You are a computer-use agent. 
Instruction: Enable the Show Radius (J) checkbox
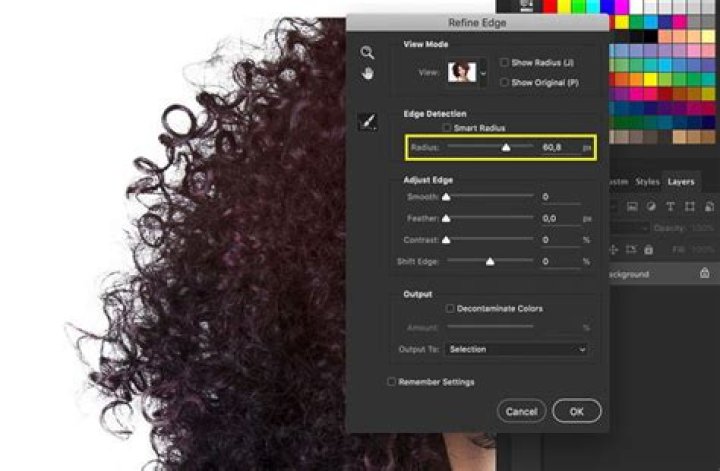[x=504, y=62]
